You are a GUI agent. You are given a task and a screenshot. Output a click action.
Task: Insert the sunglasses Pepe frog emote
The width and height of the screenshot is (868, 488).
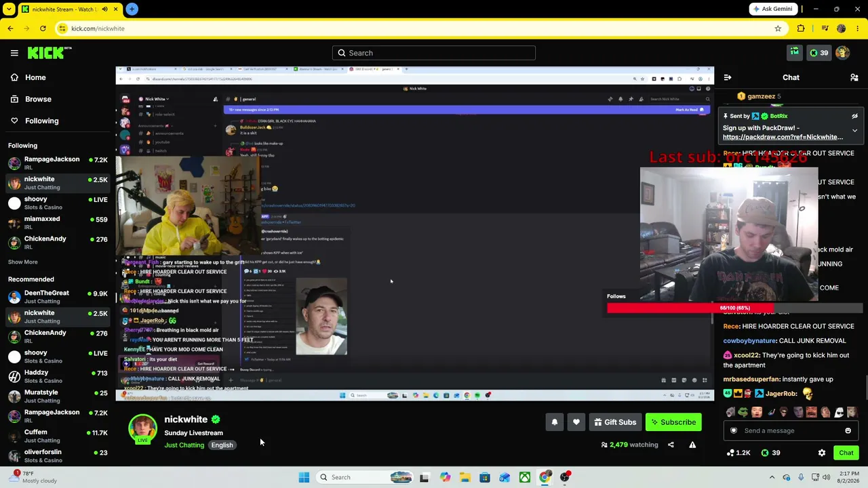point(743,412)
